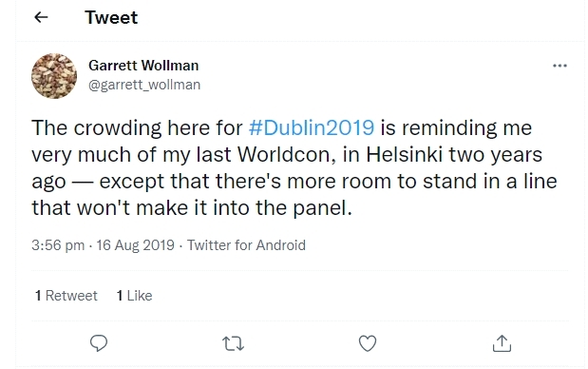Reply to the tweet using the speech bubble
This screenshot has height=369, width=588.
click(99, 343)
